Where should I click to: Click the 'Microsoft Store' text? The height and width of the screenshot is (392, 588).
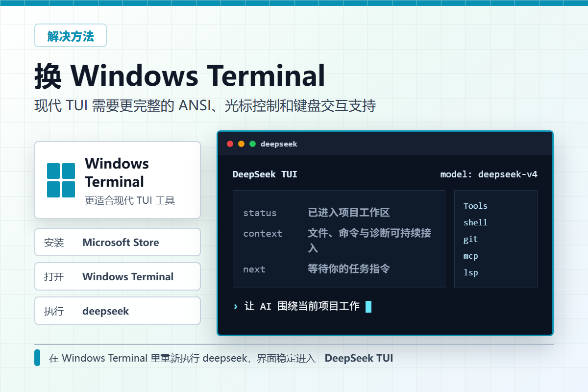pyautogui.click(x=121, y=243)
